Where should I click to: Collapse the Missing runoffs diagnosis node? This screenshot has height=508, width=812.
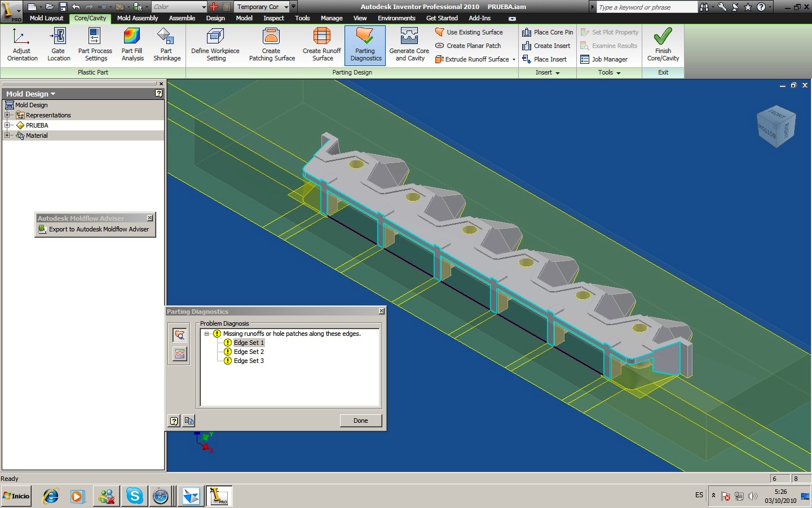(x=207, y=334)
